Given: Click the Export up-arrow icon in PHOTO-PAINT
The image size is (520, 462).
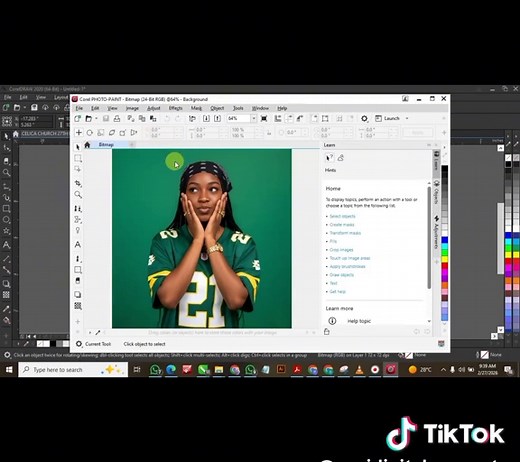Looking at the screenshot, I should tap(217, 119).
